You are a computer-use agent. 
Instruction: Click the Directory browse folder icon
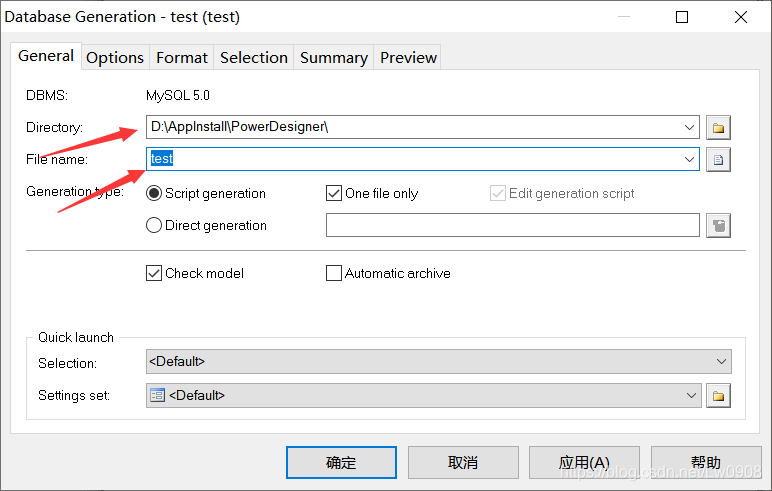point(718,128)
